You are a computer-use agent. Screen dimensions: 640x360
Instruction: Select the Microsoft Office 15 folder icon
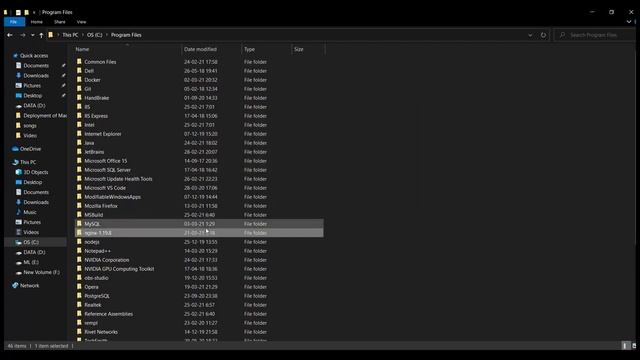[79, 160]
